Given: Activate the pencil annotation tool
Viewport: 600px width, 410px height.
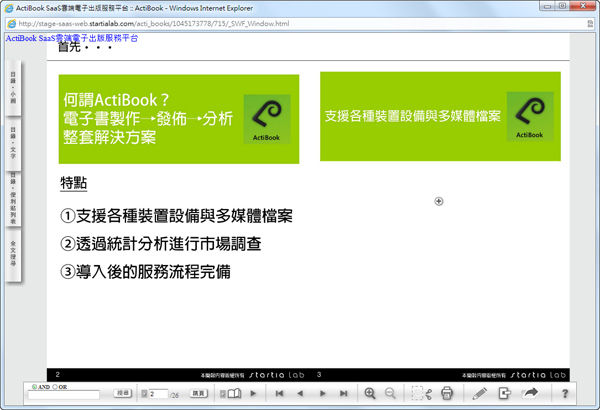Looking at the screenshot, I should click(479, 393).
